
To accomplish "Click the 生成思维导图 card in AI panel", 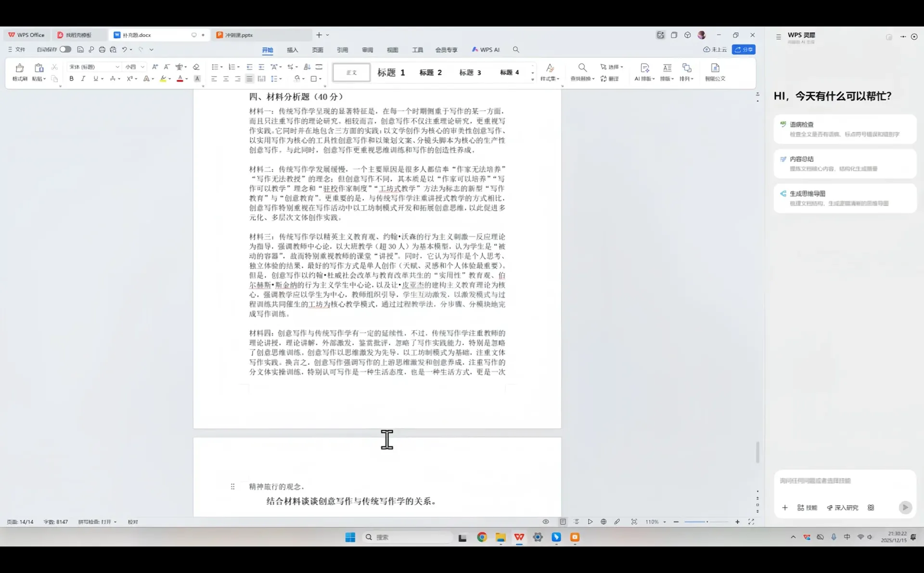I will [x=845, y=198].
